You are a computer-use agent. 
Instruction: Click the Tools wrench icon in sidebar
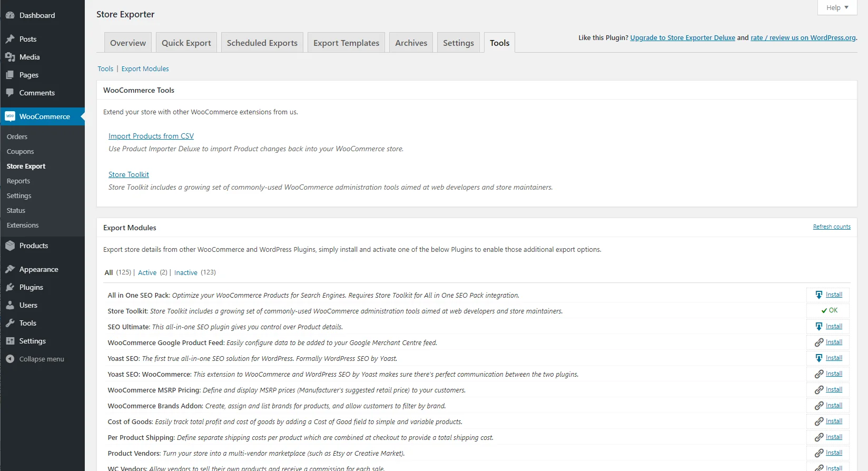(10, 323)
